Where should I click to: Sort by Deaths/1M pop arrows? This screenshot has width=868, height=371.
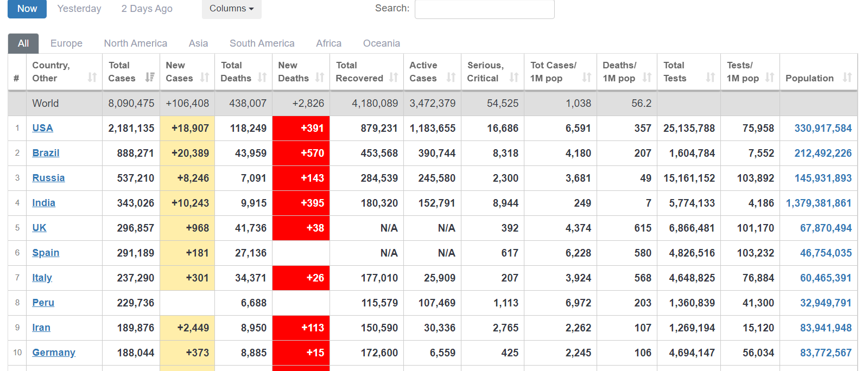point(647,78)
